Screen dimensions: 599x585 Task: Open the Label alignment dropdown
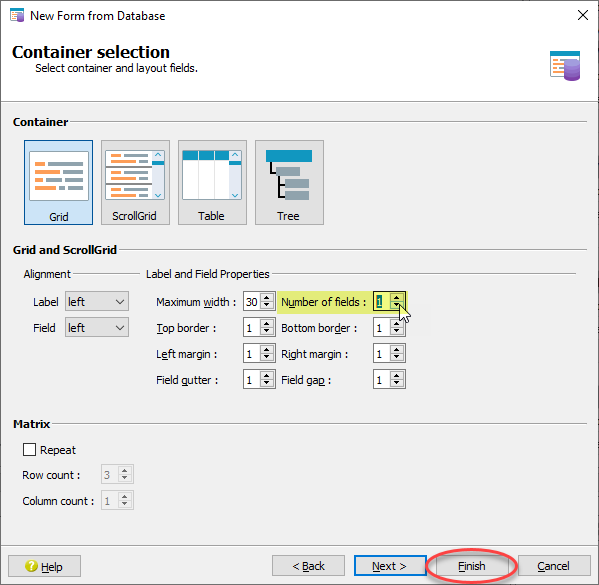pyautogui.click(x=97, y=301)
